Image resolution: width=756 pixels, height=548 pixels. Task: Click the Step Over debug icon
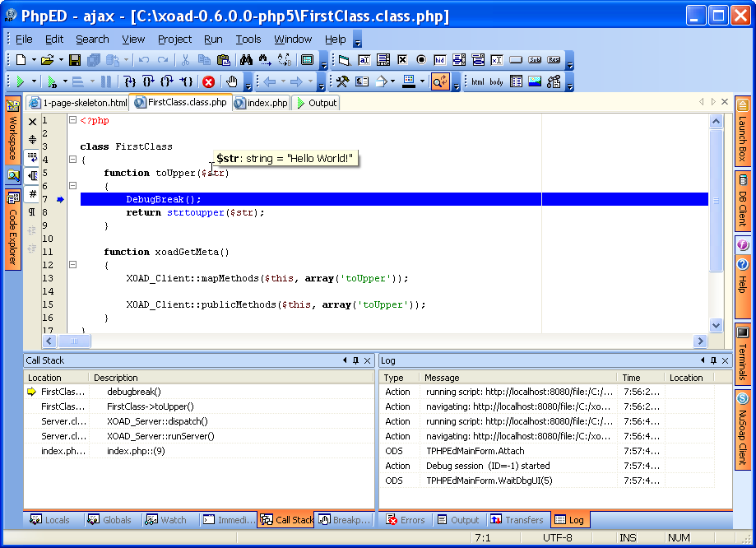pyautogui.click(x=148, y=81)
